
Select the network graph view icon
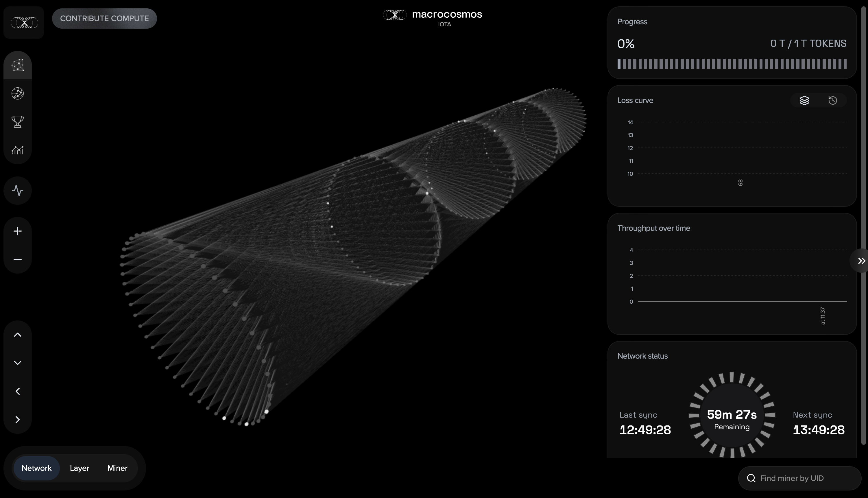(17, 65)
